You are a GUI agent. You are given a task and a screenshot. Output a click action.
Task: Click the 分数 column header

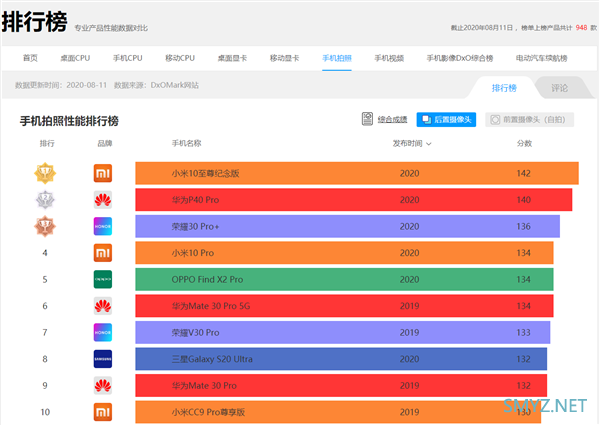524,143
